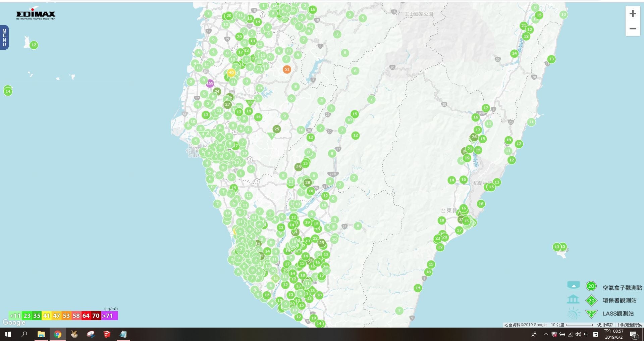Click the <11 legend color swatch
Image resolution: width=644 pixels, height=341 pixels.
coord(15,316)
